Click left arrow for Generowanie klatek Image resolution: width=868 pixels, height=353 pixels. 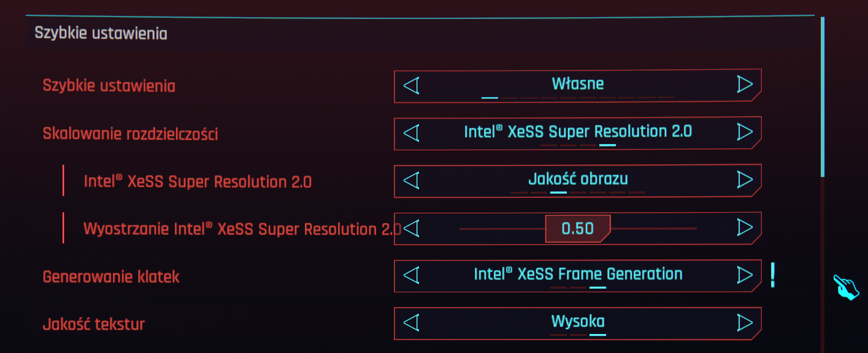click(x=411, y=275)
